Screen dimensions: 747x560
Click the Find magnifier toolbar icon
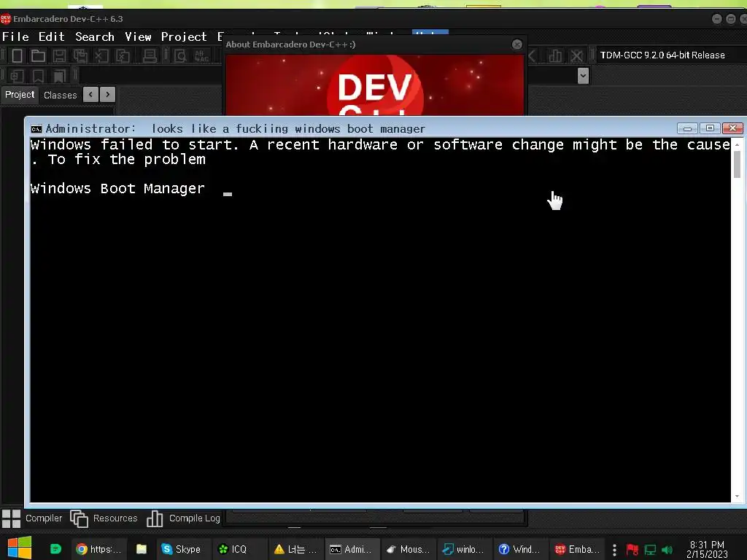coord(180,55)
